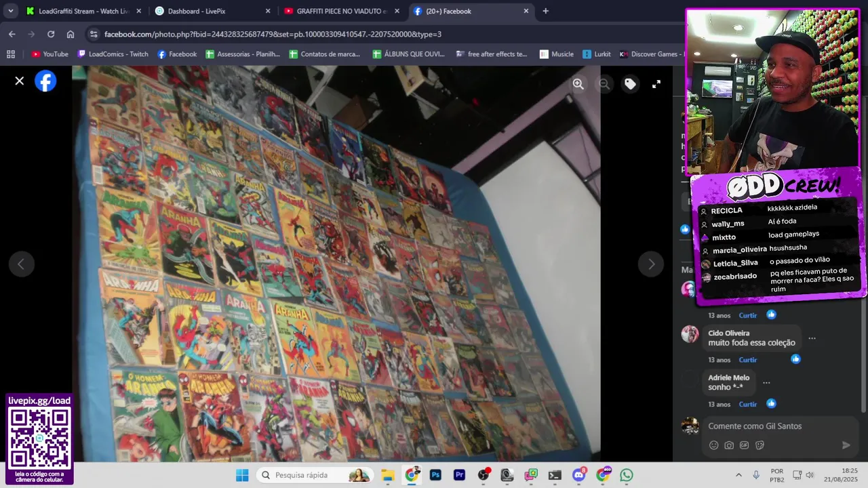Add a sticker to the comment
868x488 pixels.
(759, 445)
